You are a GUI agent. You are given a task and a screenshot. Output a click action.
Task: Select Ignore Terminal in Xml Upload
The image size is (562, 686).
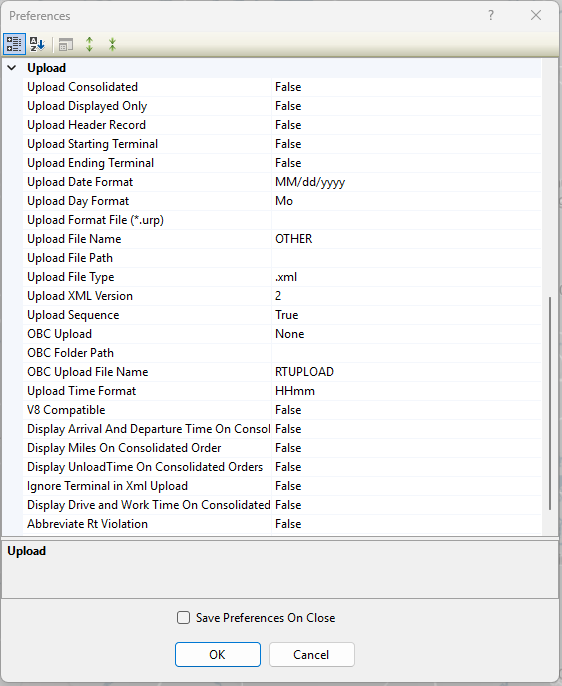click(282, 486)
